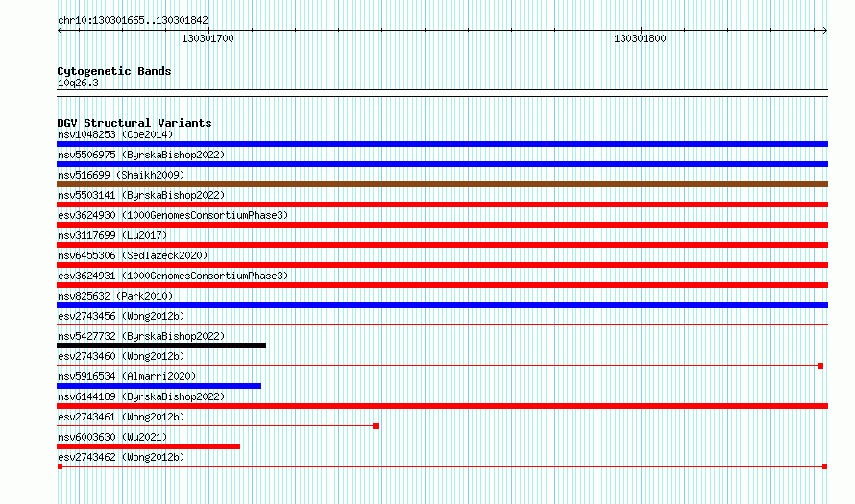This screenshot has width=855, height=504.
Task: Open the nsv825632 (Park2010) variant label
Action: click(115, 296)
